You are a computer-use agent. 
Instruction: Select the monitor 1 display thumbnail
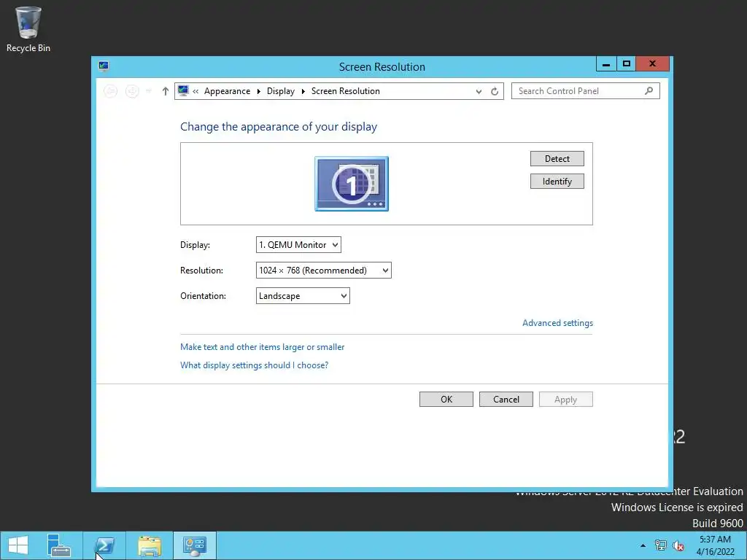(x=352, y=184)
